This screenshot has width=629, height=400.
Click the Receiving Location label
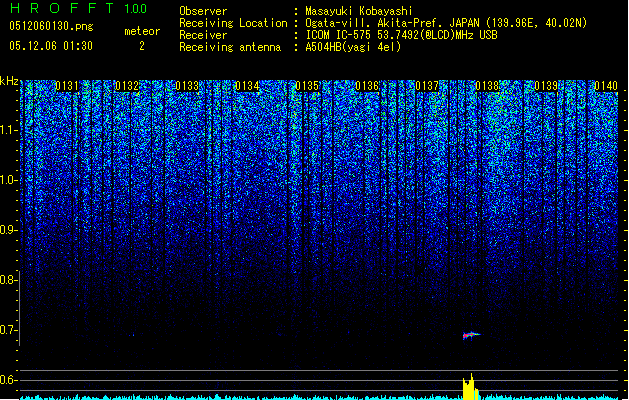233,23
